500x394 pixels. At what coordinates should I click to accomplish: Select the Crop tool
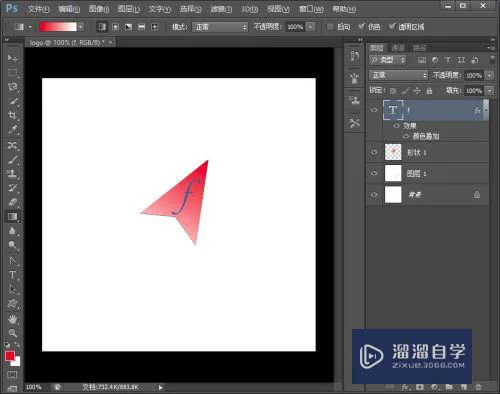[12, 115]
